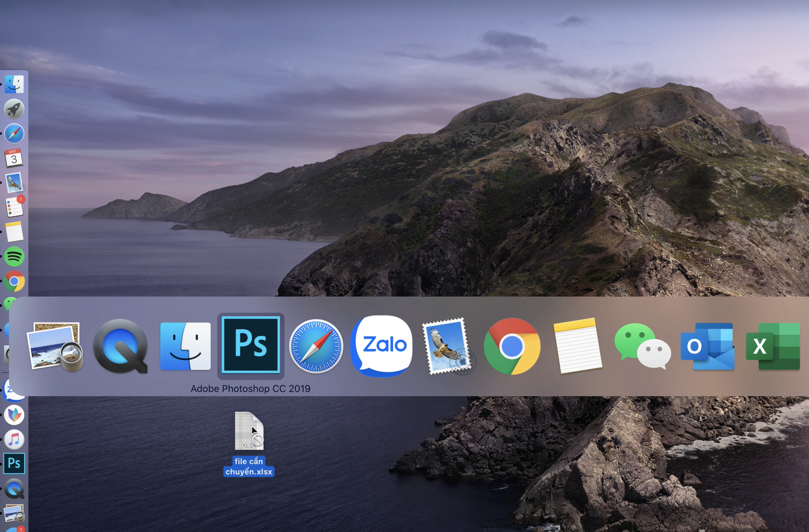Launch Launchpad rocket icon in the Dock
Image resolution: width=809 pixels, height=532 pixels.
pos(14,109)
